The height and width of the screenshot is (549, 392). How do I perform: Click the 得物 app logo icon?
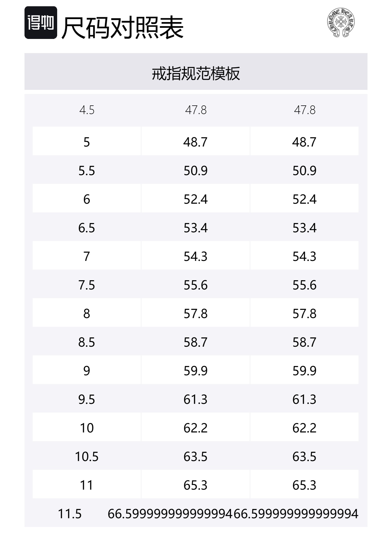pos(41,23)
